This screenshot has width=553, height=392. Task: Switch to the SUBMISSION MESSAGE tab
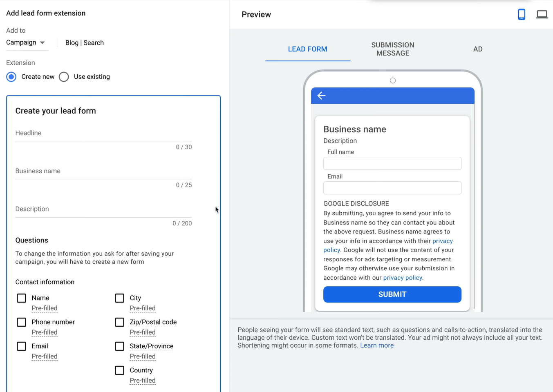click(x=392, y=49)
